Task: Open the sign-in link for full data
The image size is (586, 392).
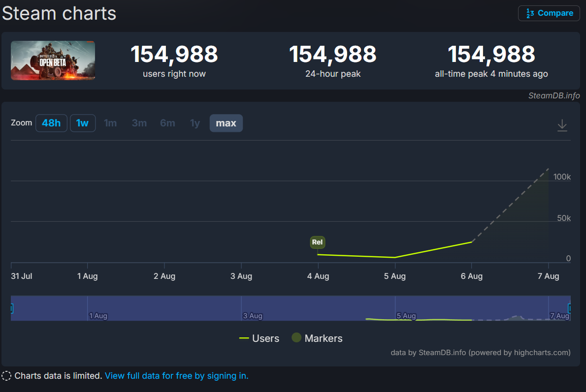Action: click(176, 376)
